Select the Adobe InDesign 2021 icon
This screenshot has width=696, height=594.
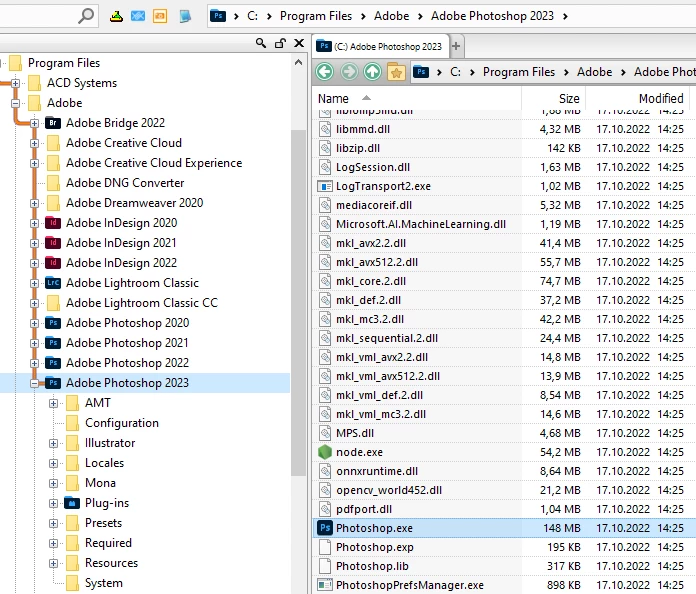(53, 243)
